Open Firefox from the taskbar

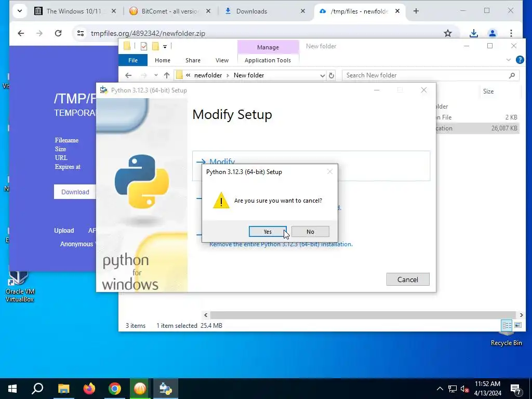coord(89,389)
